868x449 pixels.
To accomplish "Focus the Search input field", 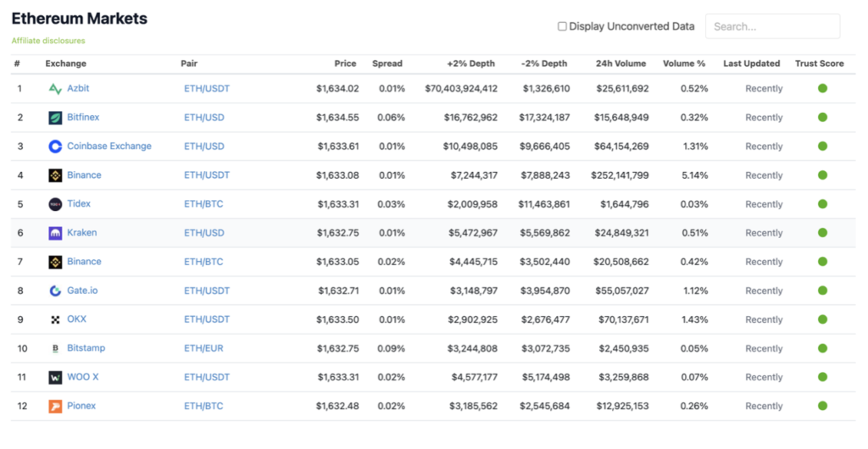I will (x=773, y=26).
